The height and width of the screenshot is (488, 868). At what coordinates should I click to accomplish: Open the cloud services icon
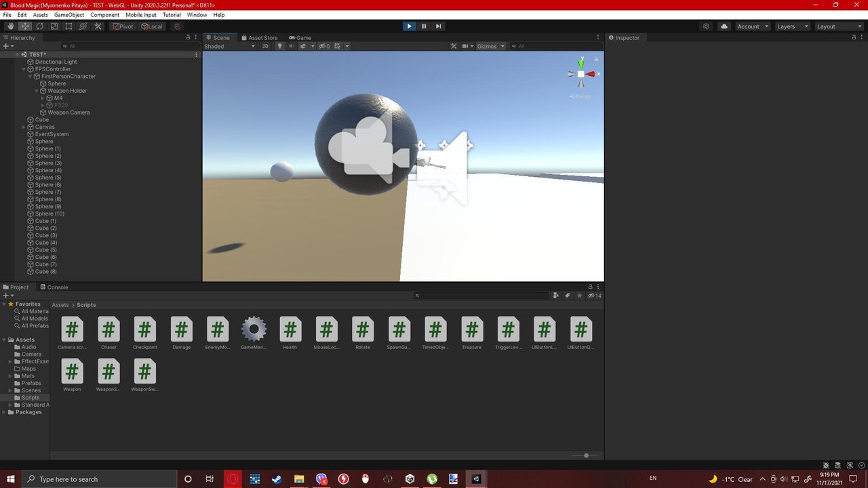pyautogui.click(x=724, y=26)
